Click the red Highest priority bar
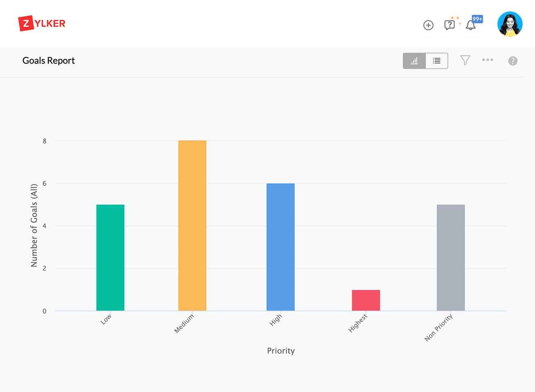The width and height of the screenshot is (535, 392). coord(366,300)
